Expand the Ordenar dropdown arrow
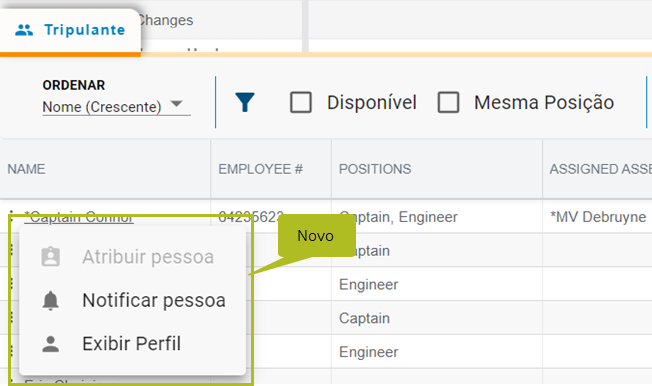Image resolution: width=652 pixels, height=386 pixels. (177, 103)
